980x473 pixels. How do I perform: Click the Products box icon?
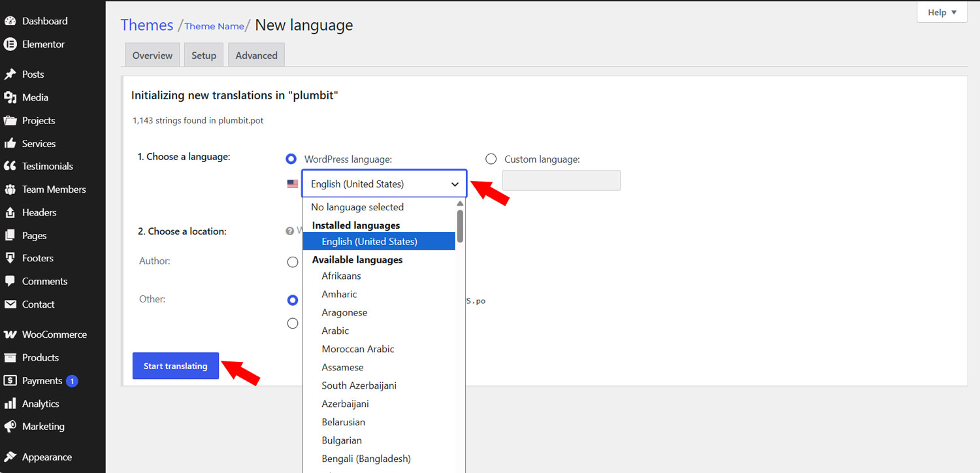pos(10,358)
